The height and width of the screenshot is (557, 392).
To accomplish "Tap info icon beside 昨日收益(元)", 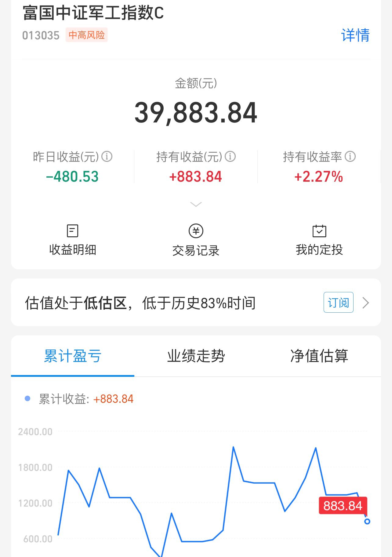I will click(107, 157).
